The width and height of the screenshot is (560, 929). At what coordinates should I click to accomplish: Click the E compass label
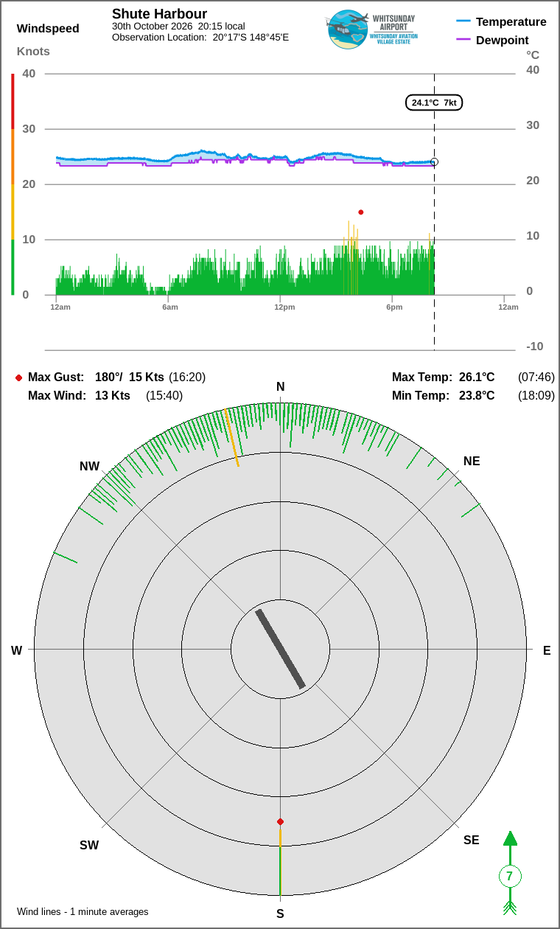(x=547, y=651)
